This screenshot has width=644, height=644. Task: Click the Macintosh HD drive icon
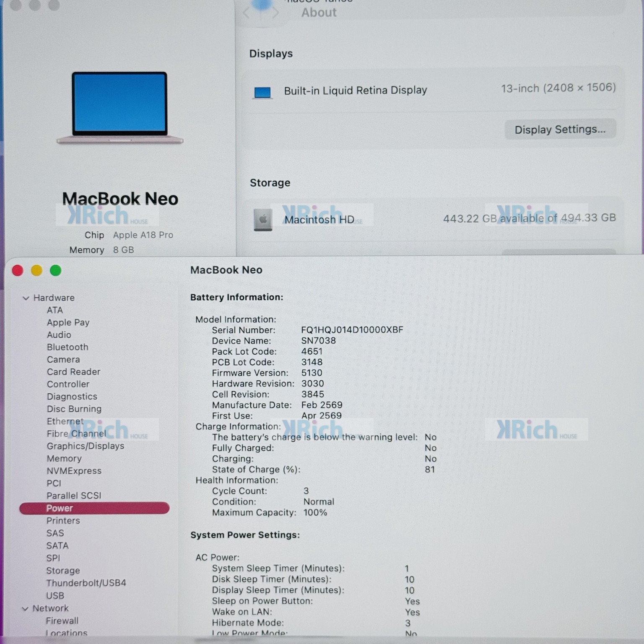(x=263, y=220)
